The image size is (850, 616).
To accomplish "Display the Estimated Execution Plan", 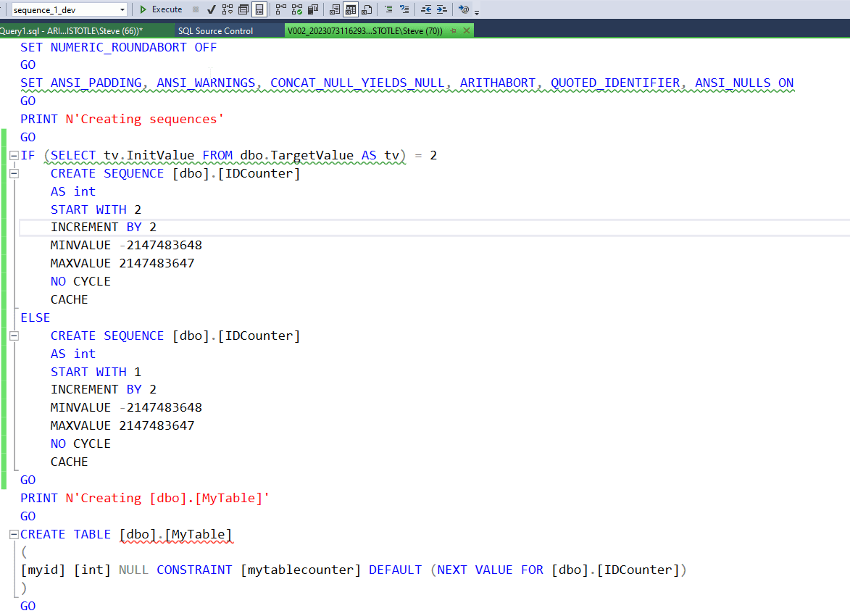I will tap(228, 9).
